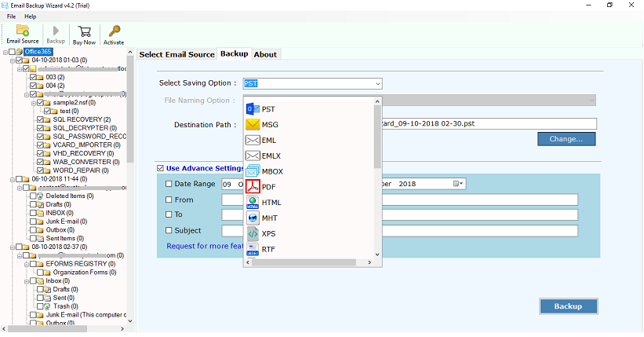Enable the From filter checkbox

(x=169, y=200)
